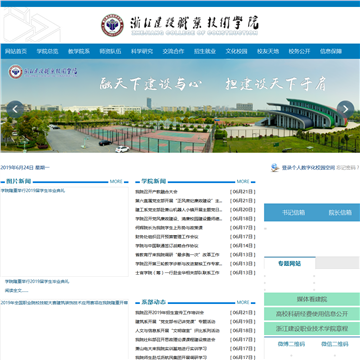The image size is (360, 360).
Task: Open 系部动态 item about “文明寝室”
Action: (177, 331)
